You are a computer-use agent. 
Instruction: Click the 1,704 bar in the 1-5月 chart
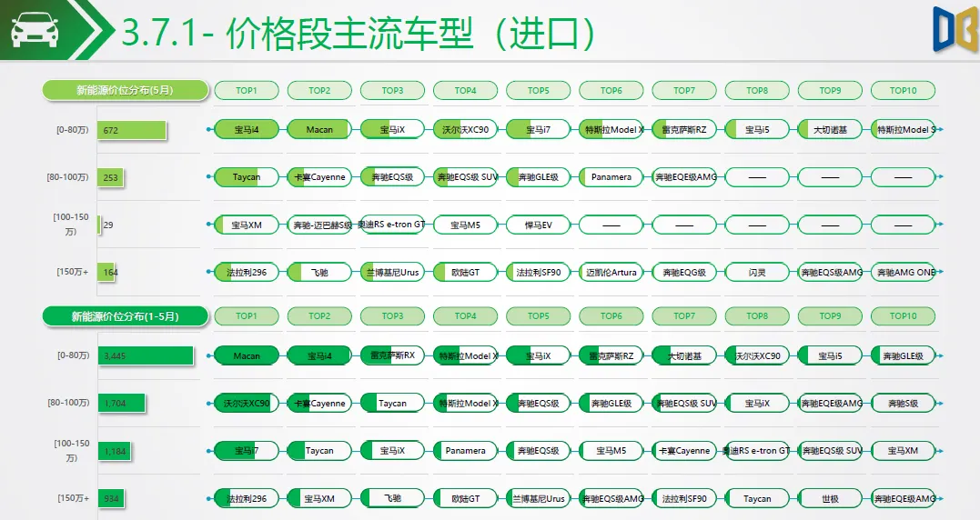point(122,404)
